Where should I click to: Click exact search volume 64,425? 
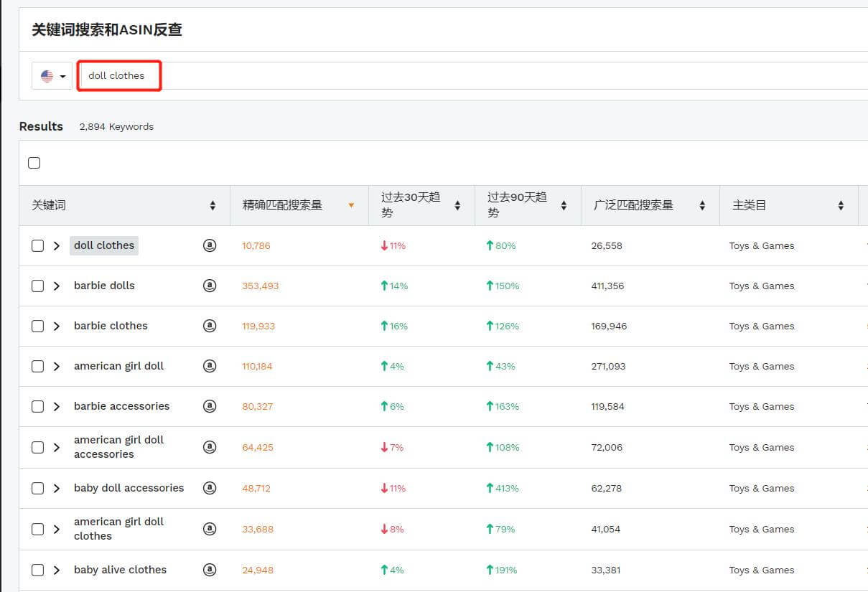(258, 447)
